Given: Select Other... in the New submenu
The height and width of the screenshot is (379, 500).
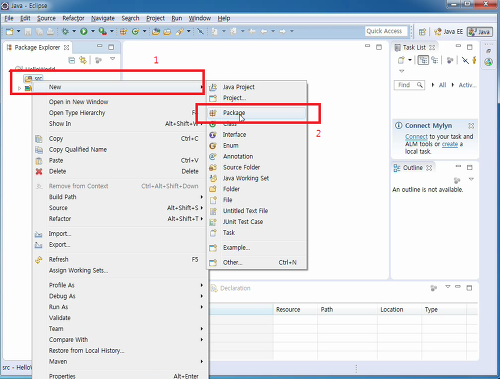Looking at the screenshot, I should pyautogui.click(x=257, y=263).
